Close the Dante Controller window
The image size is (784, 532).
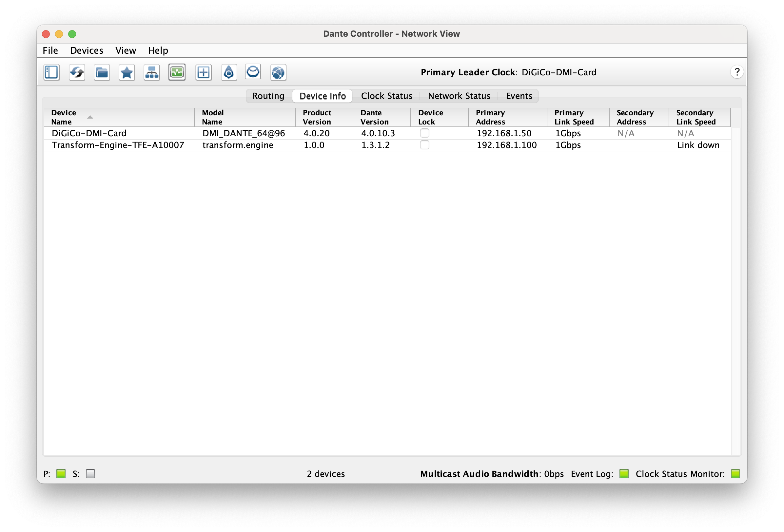46,34
